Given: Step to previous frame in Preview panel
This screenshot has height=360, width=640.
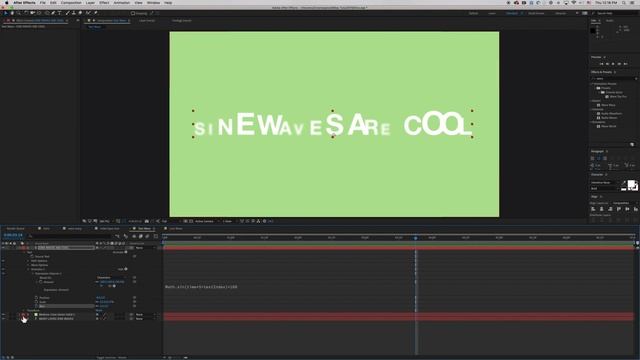Looking at the screenshot, I should 607,64.
